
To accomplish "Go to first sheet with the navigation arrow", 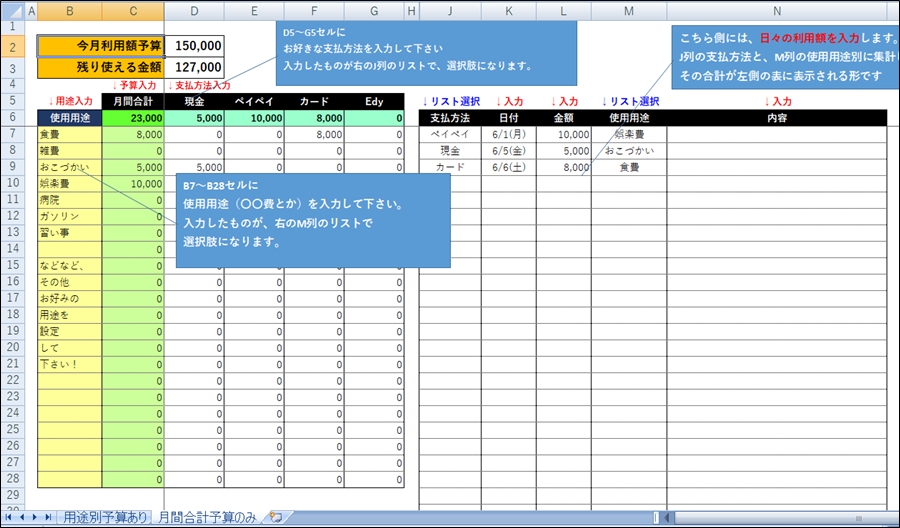I will pos(9,517).
